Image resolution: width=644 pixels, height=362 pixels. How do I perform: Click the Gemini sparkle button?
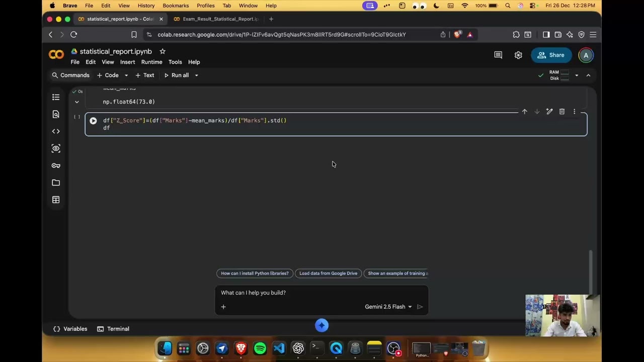(321, 325)
